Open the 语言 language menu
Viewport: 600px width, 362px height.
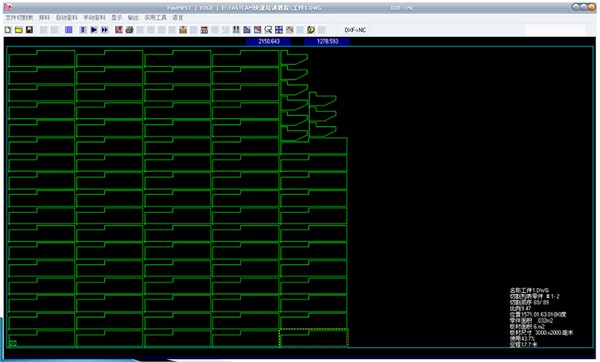point(178,18)
